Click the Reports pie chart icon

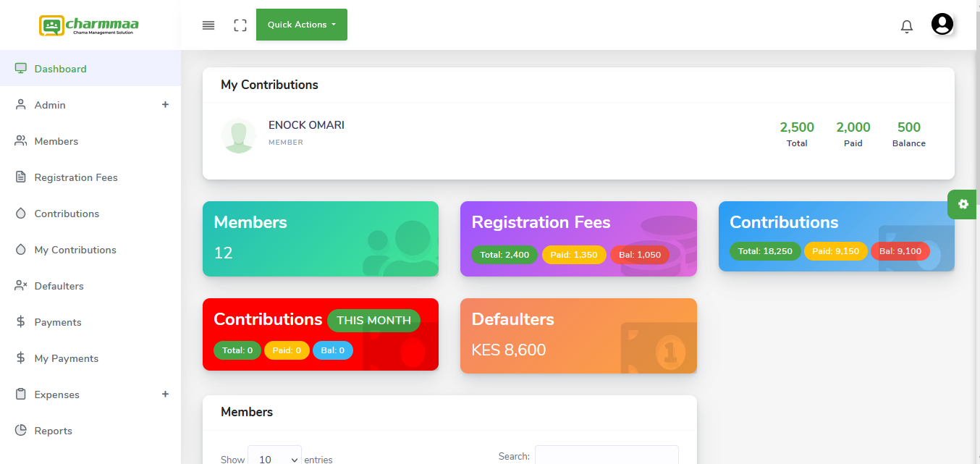point(21,431)
